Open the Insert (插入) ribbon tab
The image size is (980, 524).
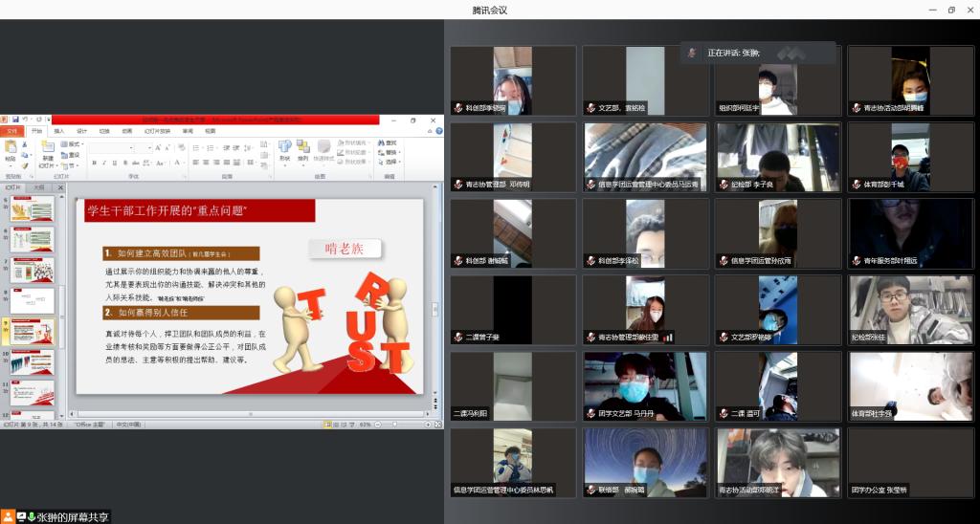(x=59, y=131)
